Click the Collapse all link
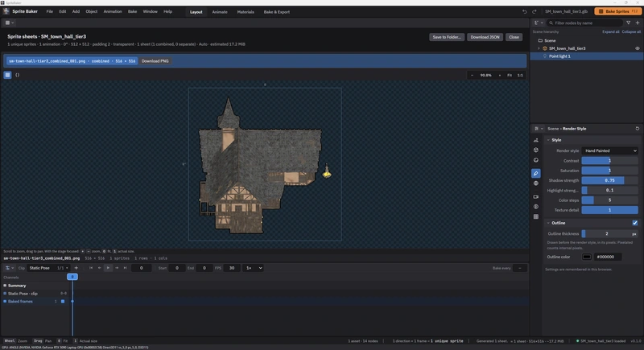This screenshot has width=644, height=350. click(631, 31)
